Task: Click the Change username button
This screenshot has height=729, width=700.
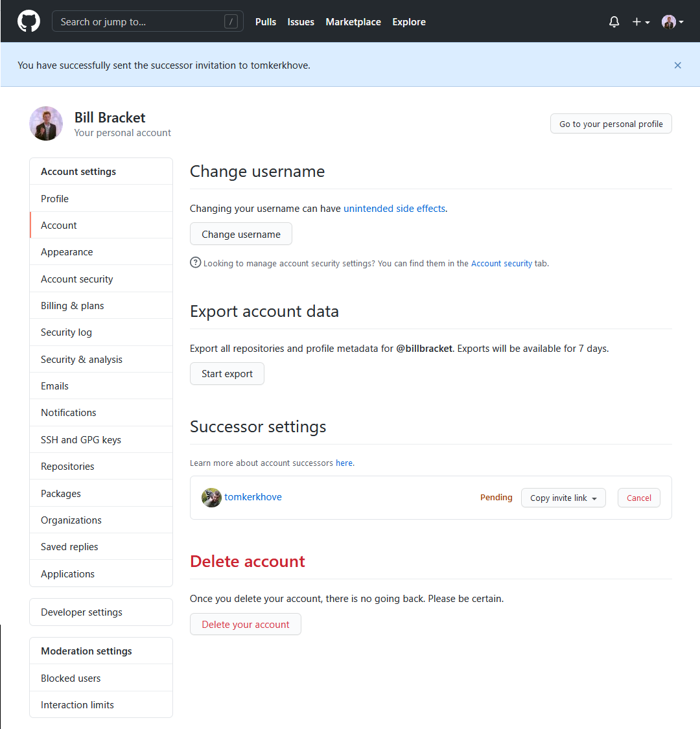Action: pyautogui.click(x=241, y=234)
